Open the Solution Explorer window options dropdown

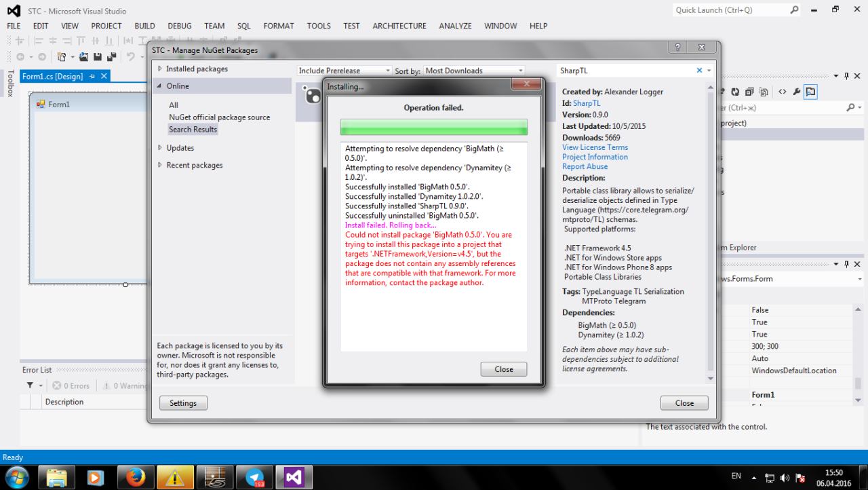coord(836,76)
